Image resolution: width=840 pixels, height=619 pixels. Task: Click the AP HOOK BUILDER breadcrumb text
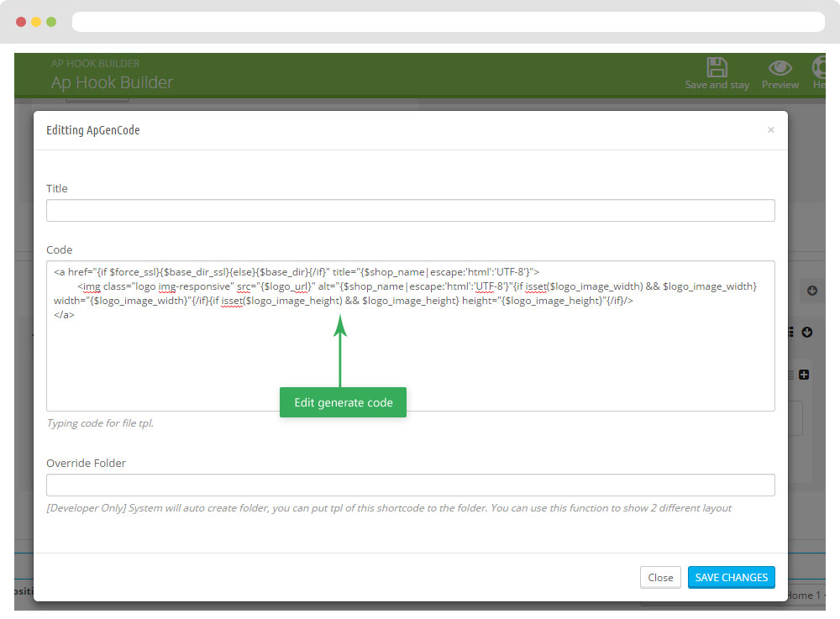coord(95,64)
